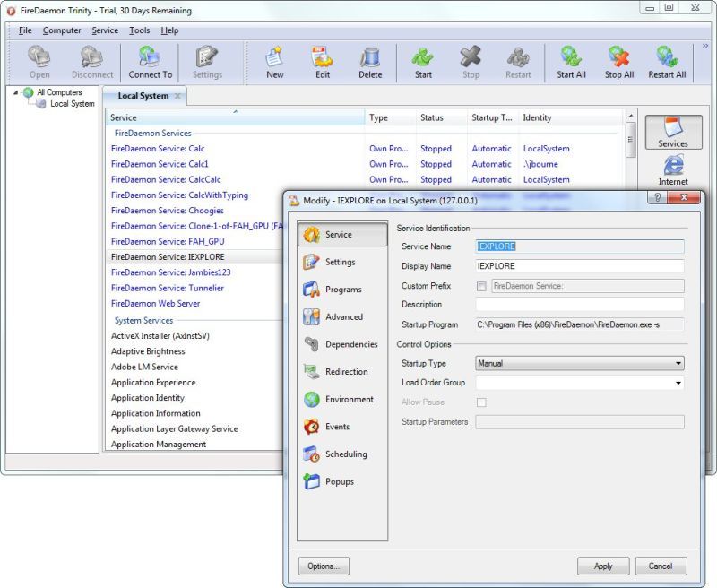717x588 pixels.
Task: Click the help question mark in Modify dialog
Action: (658, 197)
